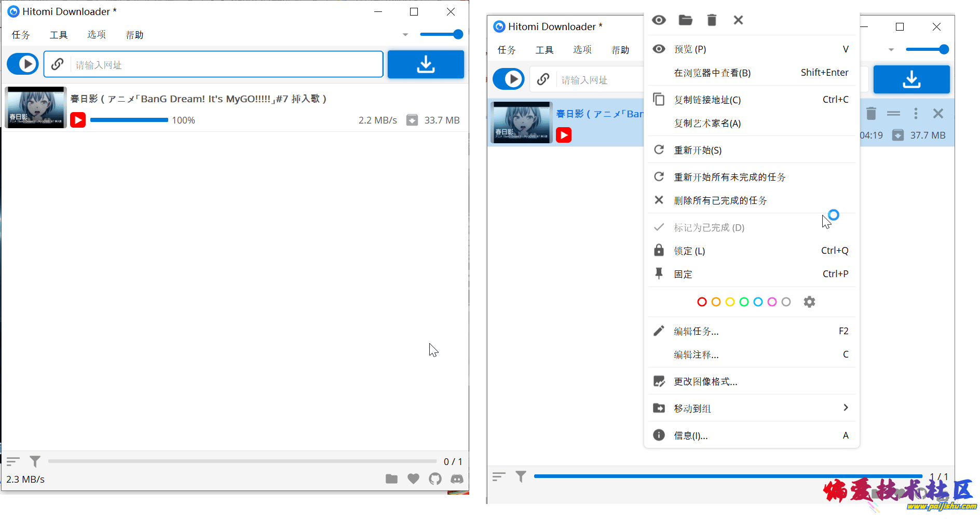980x519 pixels.
Task: Click the heart donate icon
Action: 413,479
